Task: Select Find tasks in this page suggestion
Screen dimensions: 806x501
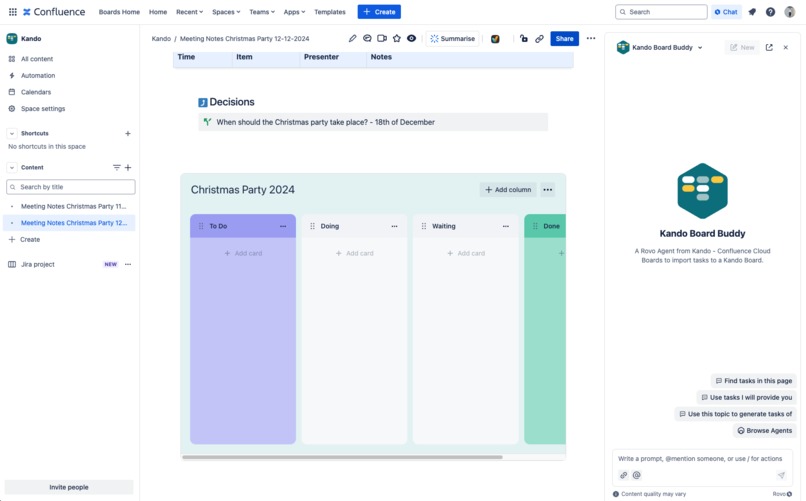Action: (754, 381)
